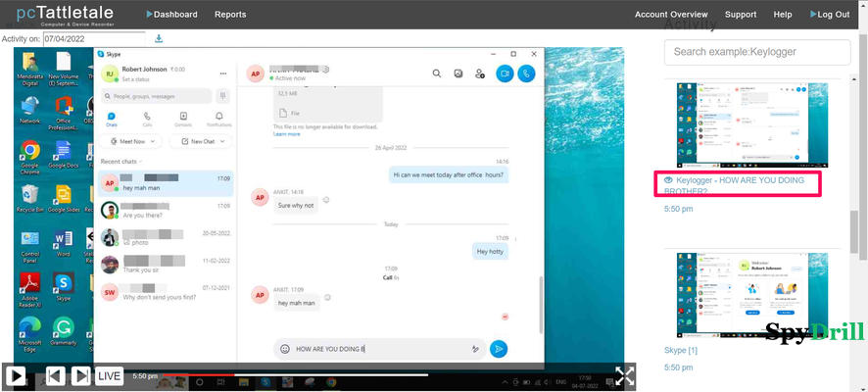Click the Skype send message button
Screen dimensions: 868x392
point(499,348)
